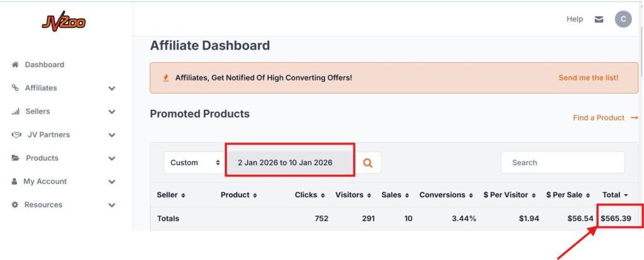Image resolution: width=644 pixels, height=260 pixels.
Task: Expand the Products sidebar menu chevron
Action: pyautogui.click(x=112, y=158)
